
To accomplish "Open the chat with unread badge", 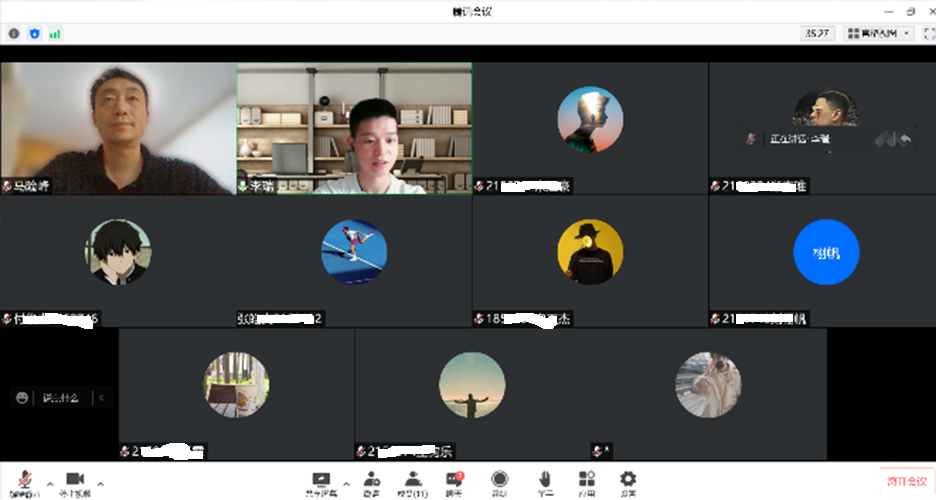I will (x=454, y=483).
